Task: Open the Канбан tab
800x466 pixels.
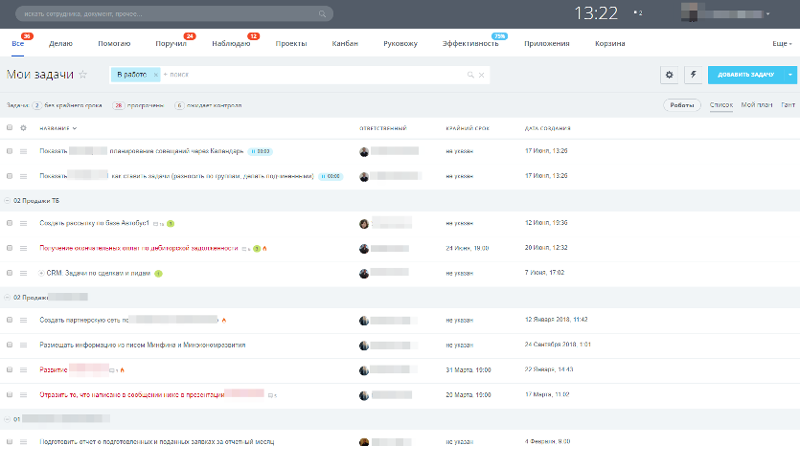Action: click(x=345, y=43)
